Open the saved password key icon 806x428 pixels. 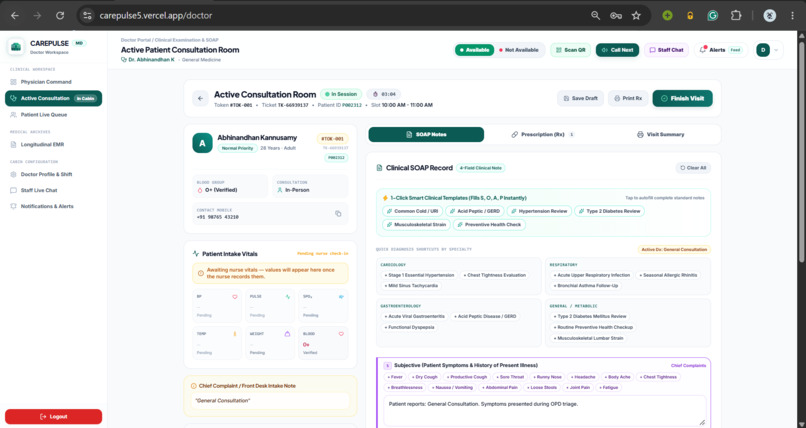[616, 15]
